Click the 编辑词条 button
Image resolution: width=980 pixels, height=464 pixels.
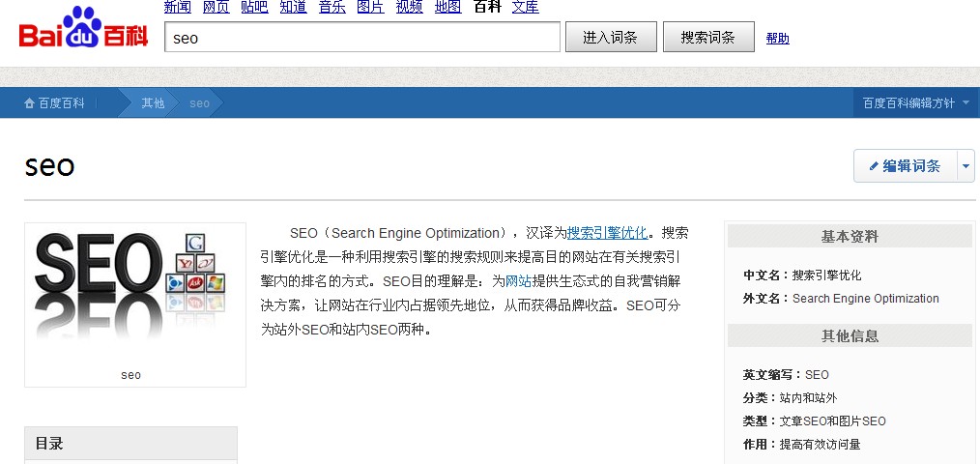point(905,165)
